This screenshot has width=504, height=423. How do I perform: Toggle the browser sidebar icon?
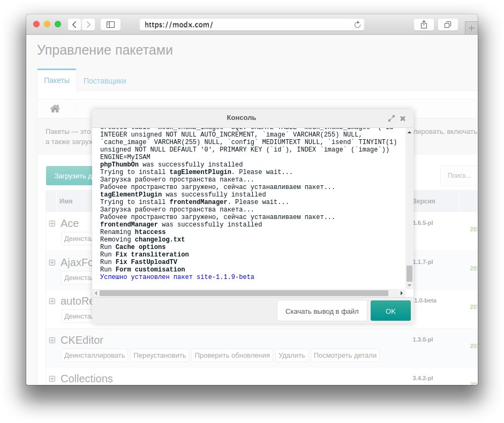110,25
